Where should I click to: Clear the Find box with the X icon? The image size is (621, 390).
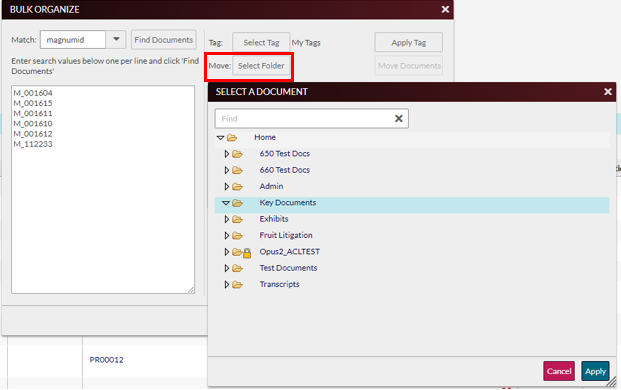click(x=399, y=118)
